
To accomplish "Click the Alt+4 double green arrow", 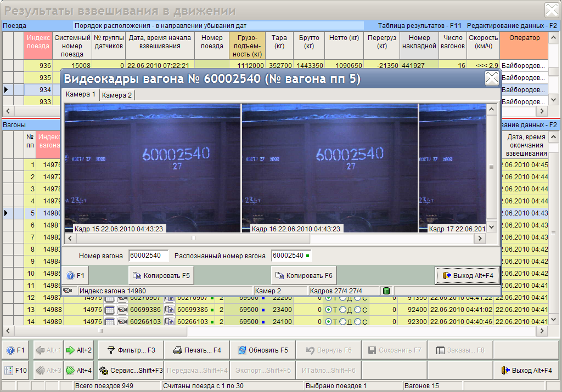I will click(x=78, y=370).
